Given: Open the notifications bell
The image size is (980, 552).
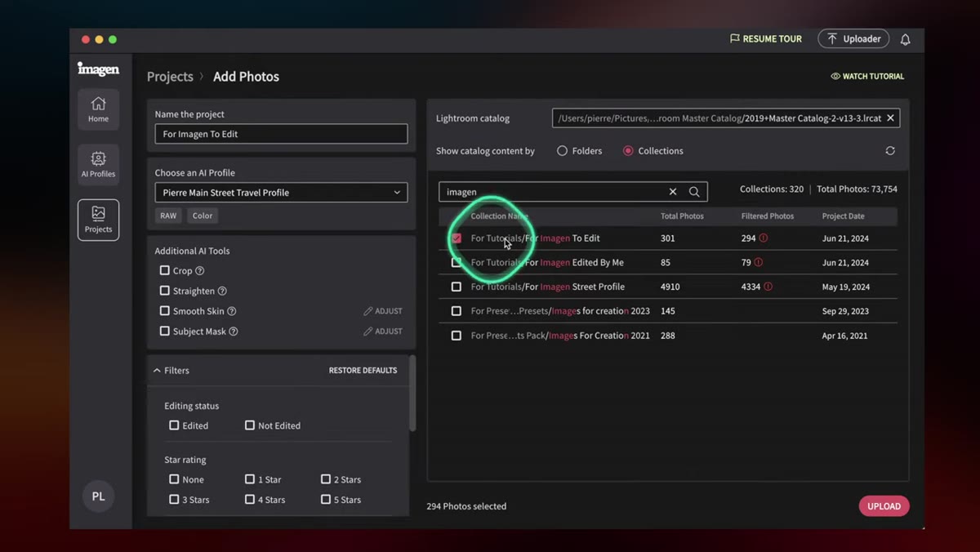Looking at the screenshot, I should point(905,39).
